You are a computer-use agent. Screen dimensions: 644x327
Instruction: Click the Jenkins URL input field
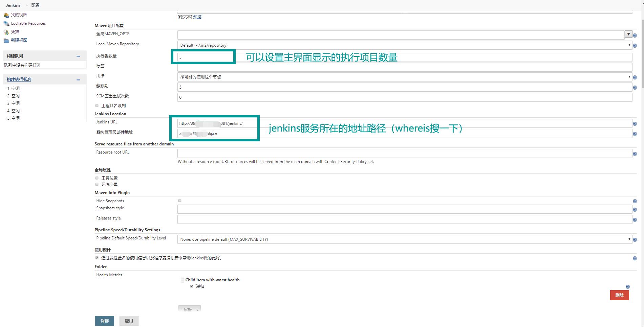click(405, 123)
